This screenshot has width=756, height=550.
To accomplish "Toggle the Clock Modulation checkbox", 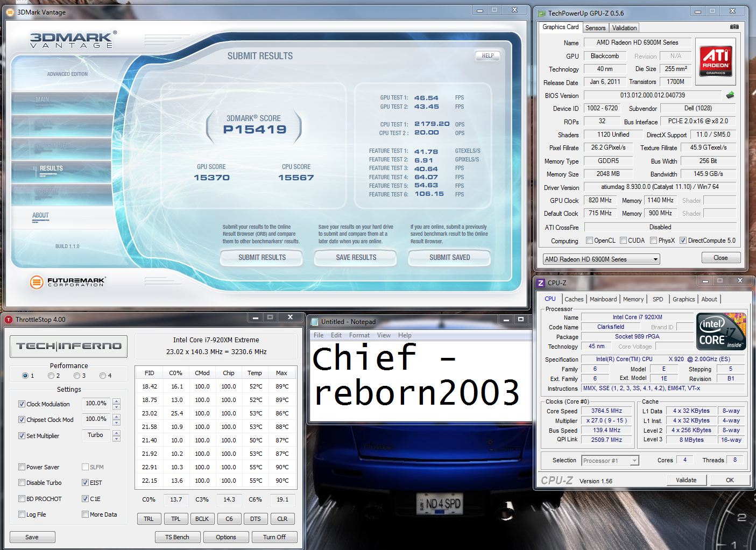I will [22, 404].
